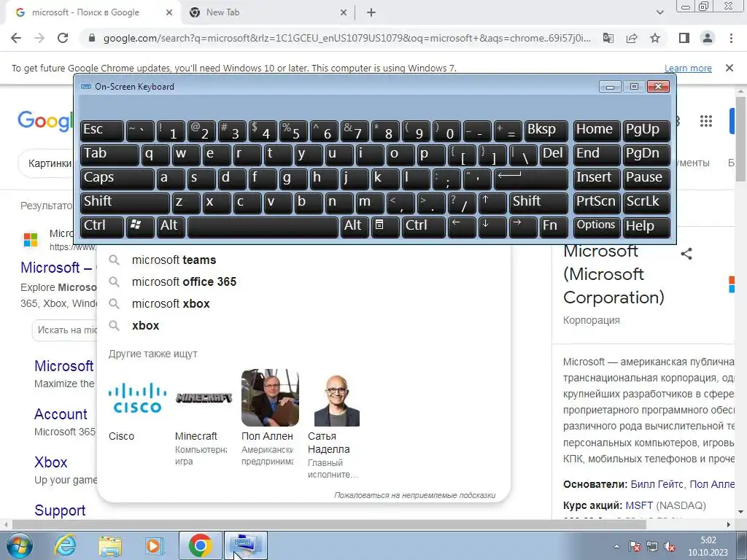Click the down arrow key on On-Screen Keyboard
The width and height of the screenshot is (747, 560).
point(492,226)
